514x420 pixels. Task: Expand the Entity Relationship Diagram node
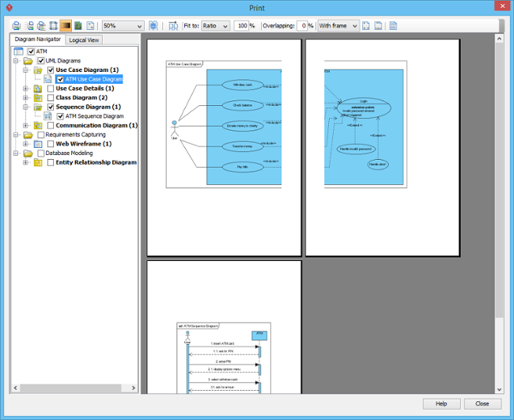[25, 162]
